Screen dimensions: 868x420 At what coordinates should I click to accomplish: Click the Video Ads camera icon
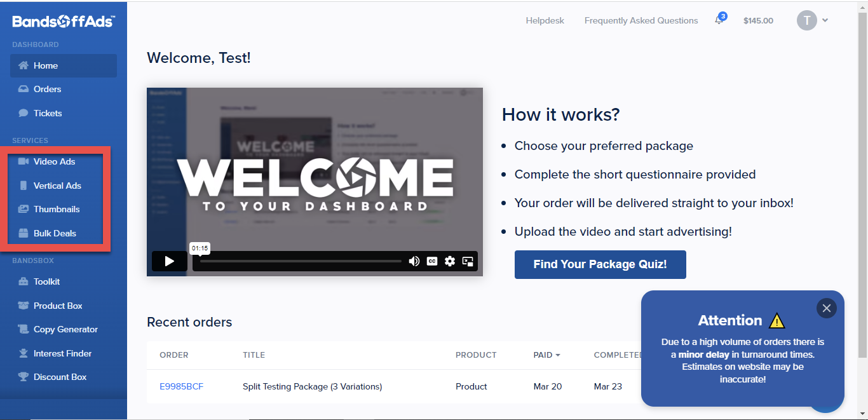[x=24, y=161]
